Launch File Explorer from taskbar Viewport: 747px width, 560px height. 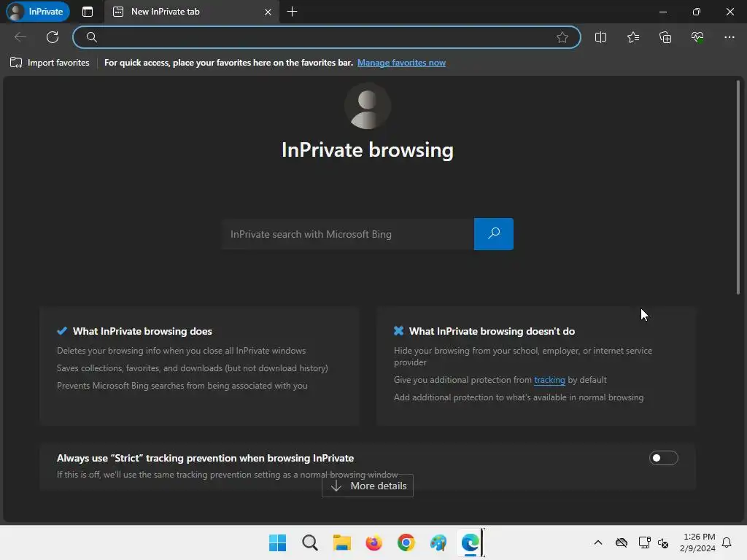click(341, 542)
